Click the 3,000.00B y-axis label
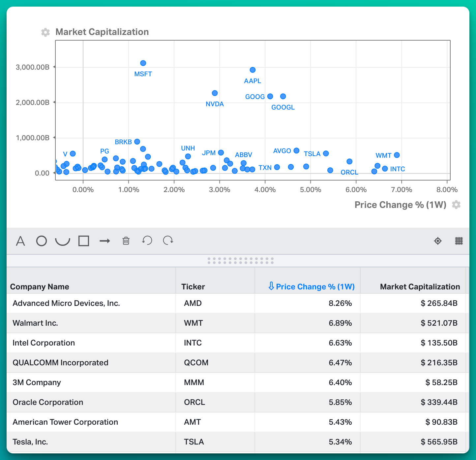476x460 pixels. (33, 67)
